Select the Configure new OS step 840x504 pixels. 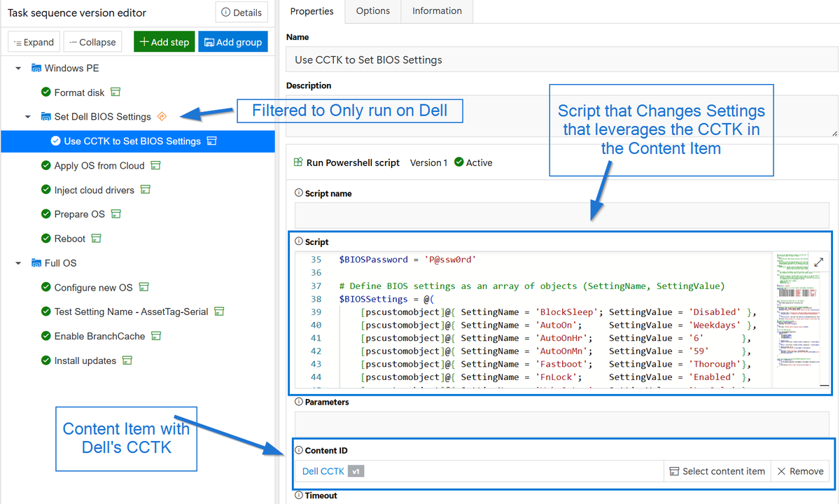(93, 288)
